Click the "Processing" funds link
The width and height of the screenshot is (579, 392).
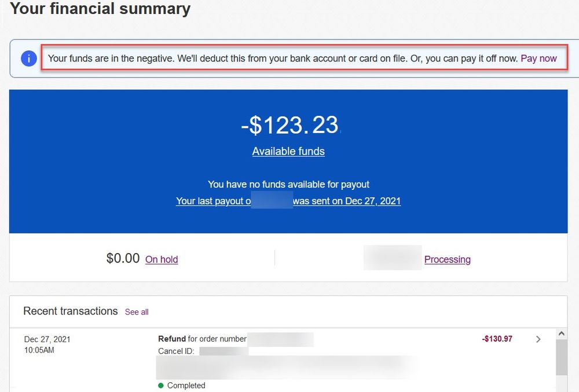coord(447,259)
